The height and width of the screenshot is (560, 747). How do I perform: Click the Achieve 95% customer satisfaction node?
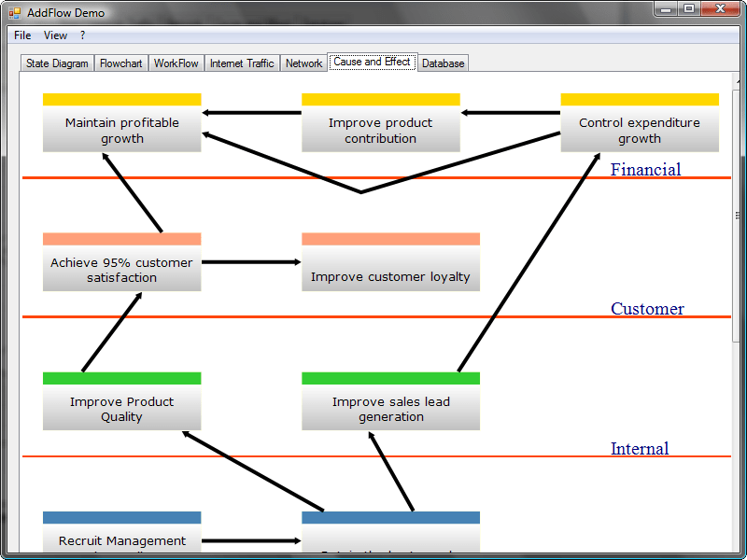coord(121,271)
